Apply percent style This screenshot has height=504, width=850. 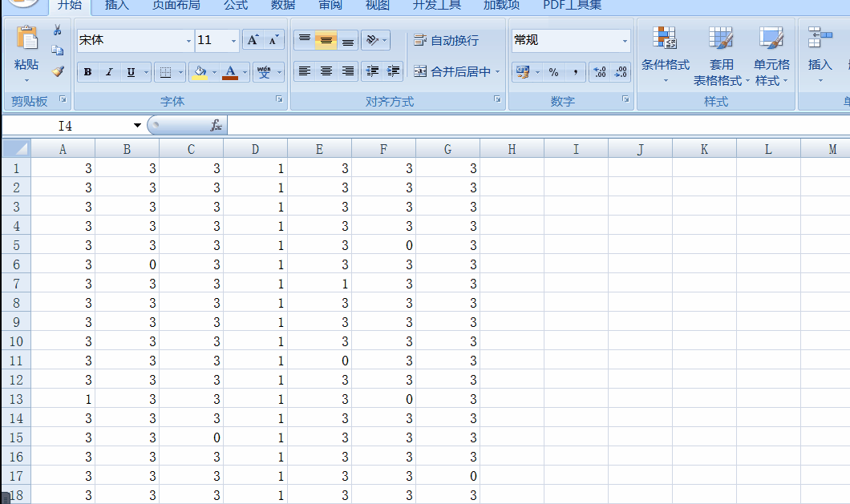[x=553, y=71]
